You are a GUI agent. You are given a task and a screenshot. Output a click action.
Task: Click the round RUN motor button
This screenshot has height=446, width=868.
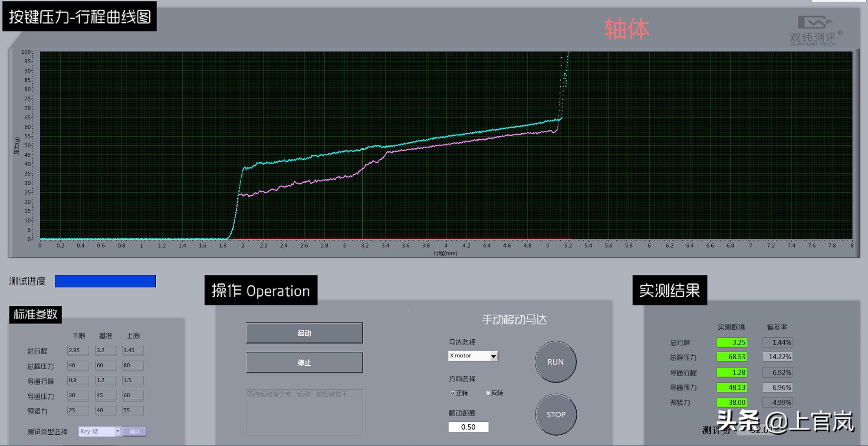556,362
